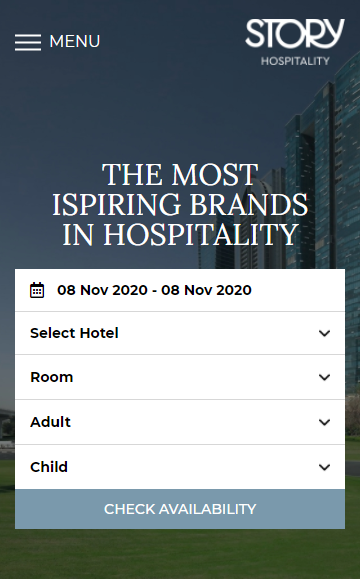Image resolution: width=360 pixels, height=580 pixels.
Task: Select the check-in date, the first 08 Nov 2020
Action: [102, 290]
